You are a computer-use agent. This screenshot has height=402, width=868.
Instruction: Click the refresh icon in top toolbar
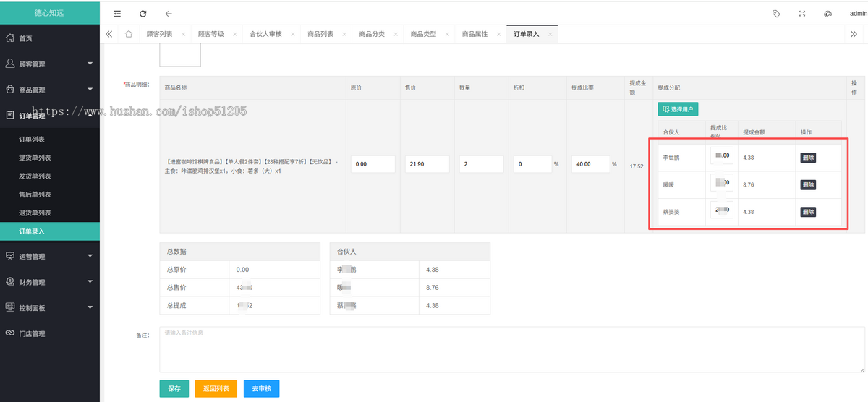click(142, 14)
